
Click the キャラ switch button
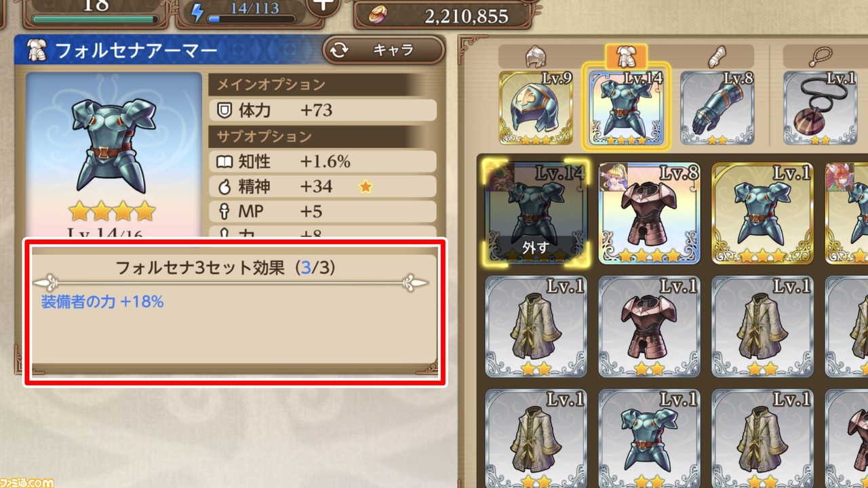pos(383,50)
